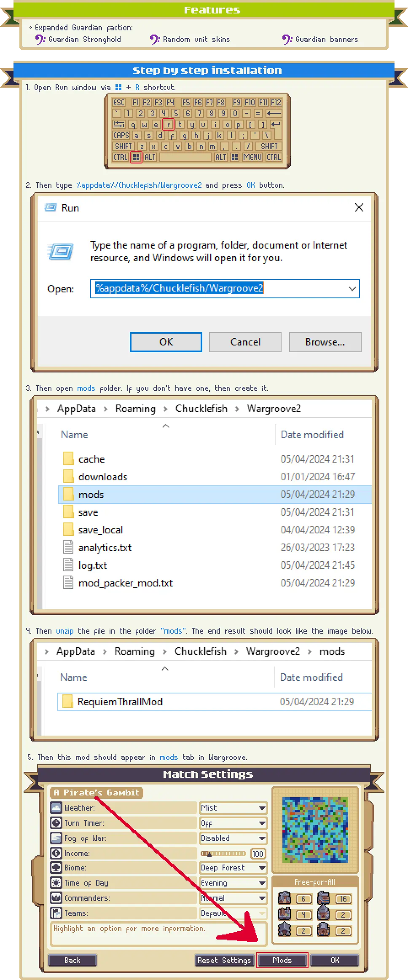
Task: Open the Run dialog's Open combo box arrow
Action: pos(352,289)
